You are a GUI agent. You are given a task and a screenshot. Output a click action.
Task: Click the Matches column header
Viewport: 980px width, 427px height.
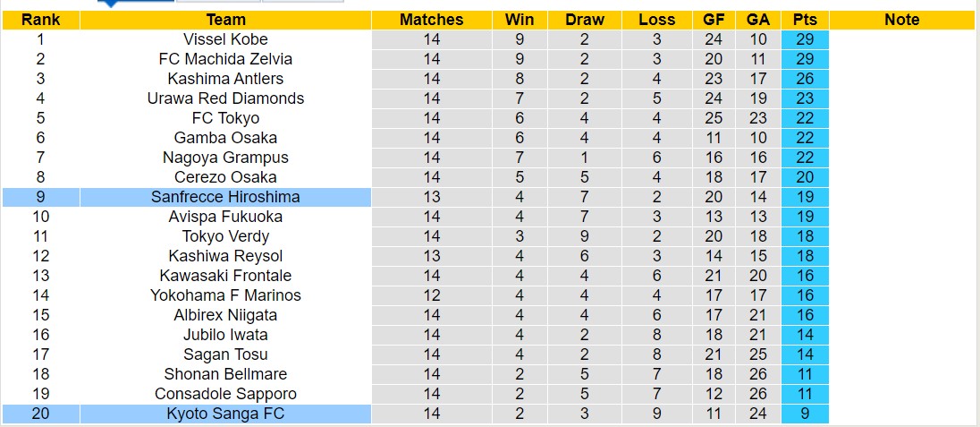pyautogui.click(x=431, y=20)
